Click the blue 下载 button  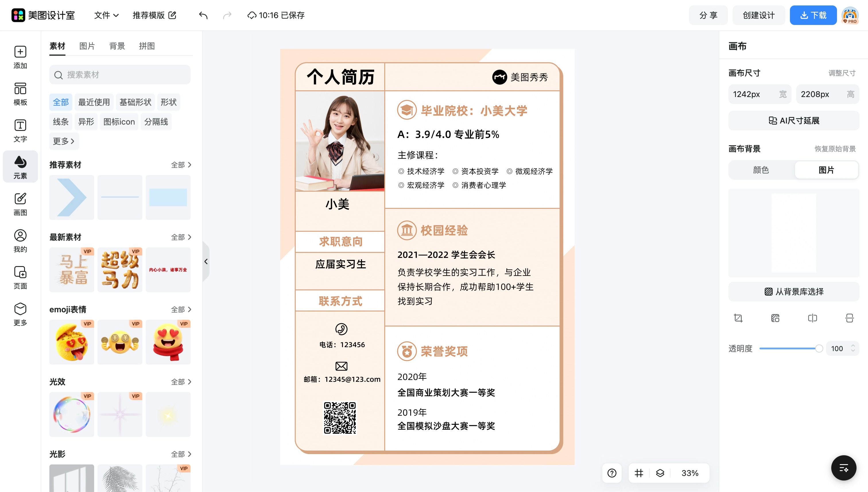(813, 15)
